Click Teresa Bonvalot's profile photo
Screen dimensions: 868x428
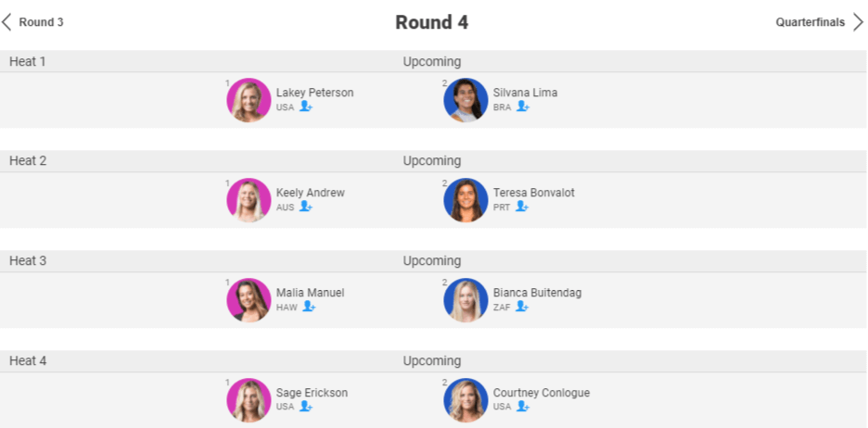466,200
